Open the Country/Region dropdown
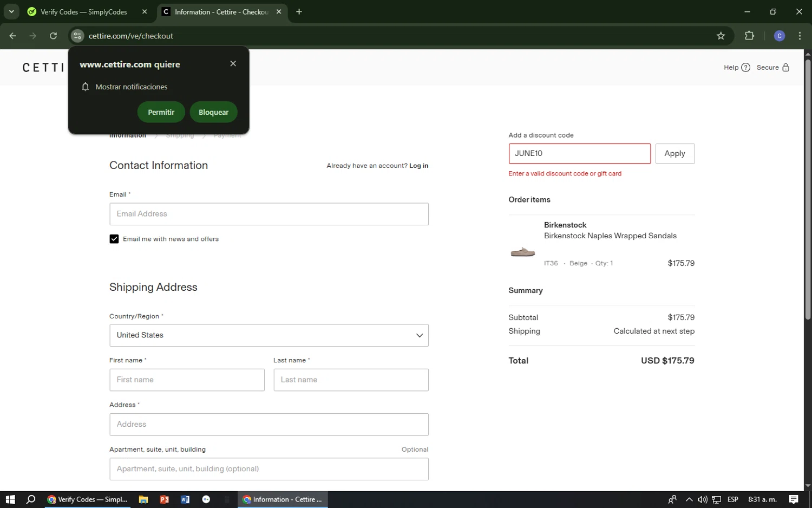Viewport: 812px width, 508px height. pos(269,335)
